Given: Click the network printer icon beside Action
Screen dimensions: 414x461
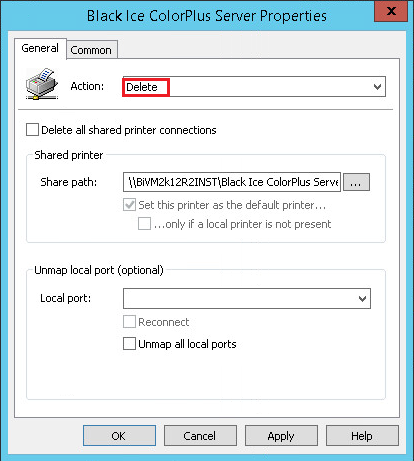Looking at the screenshot, I should click(42, 84).
